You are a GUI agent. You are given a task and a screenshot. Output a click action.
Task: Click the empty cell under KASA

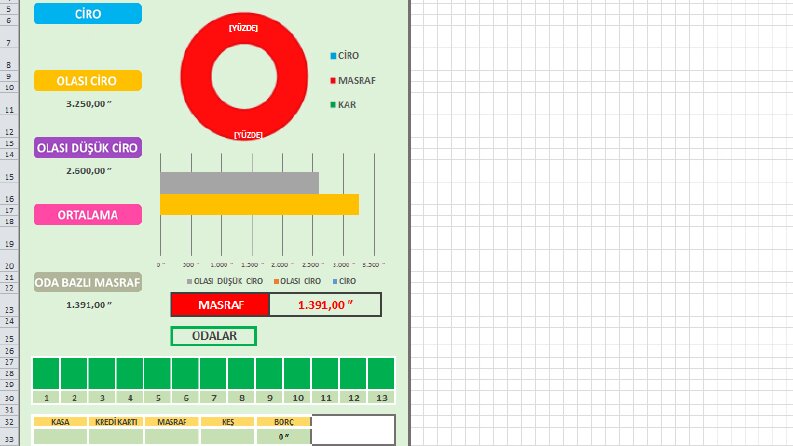coord(60,436)
